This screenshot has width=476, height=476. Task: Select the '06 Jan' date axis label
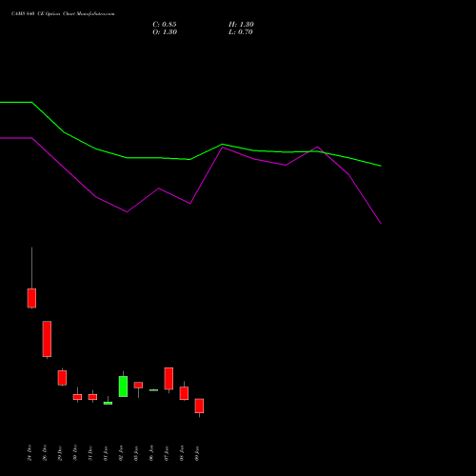tap(151, 453)
